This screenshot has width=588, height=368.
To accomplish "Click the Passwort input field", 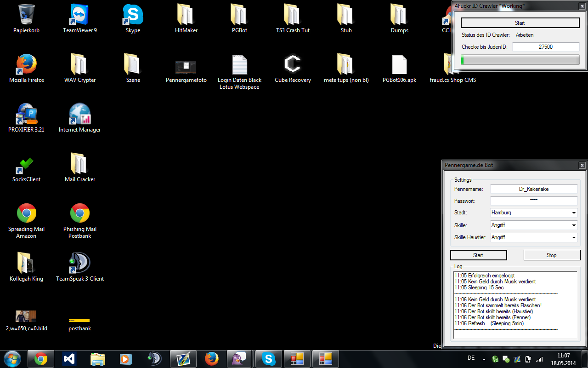I will tap(533, 201).
